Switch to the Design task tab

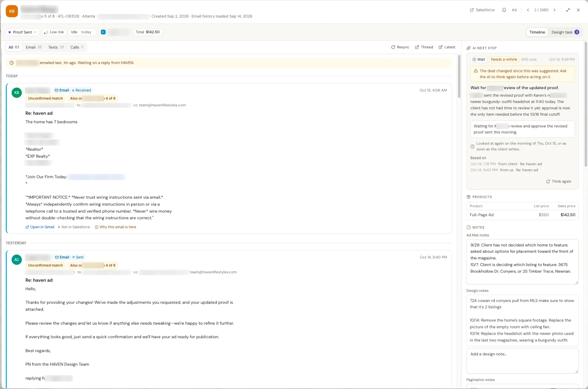click(565, 32)
